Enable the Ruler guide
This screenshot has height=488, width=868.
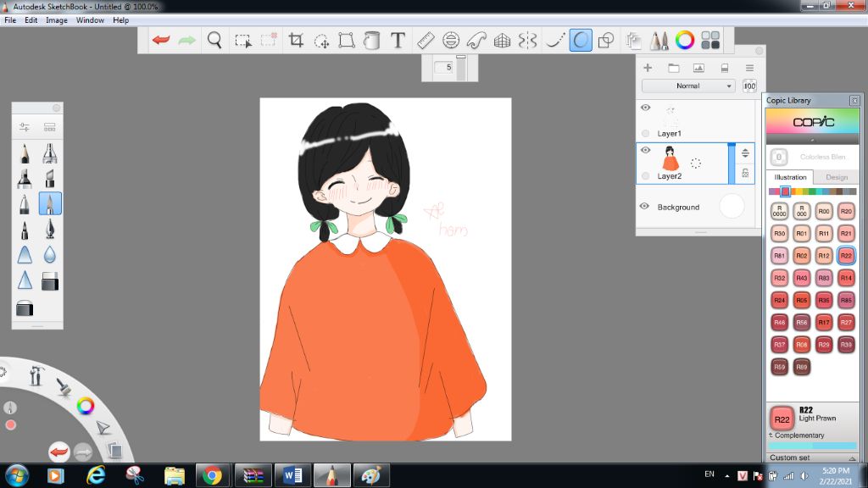click(426, 41)
